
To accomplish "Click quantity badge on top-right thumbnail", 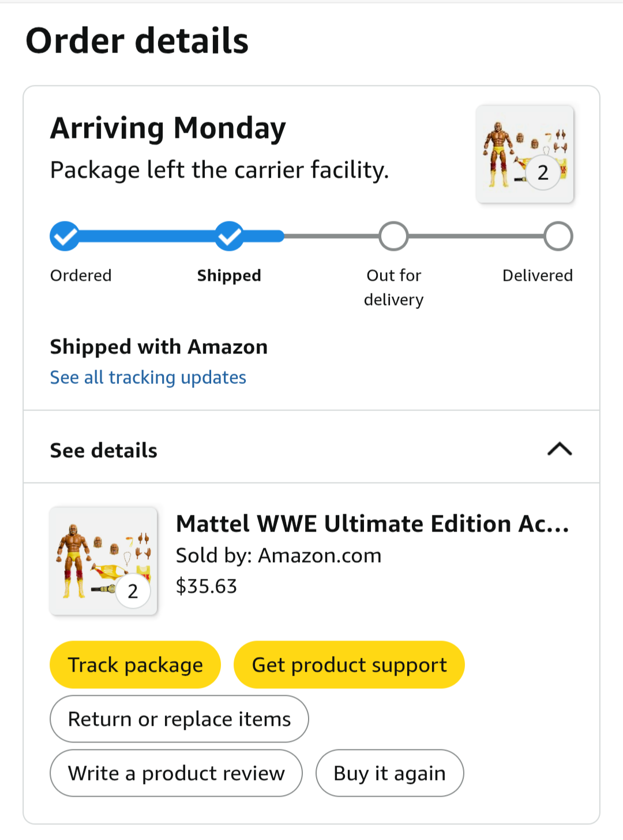I will [x=543, y=172].
